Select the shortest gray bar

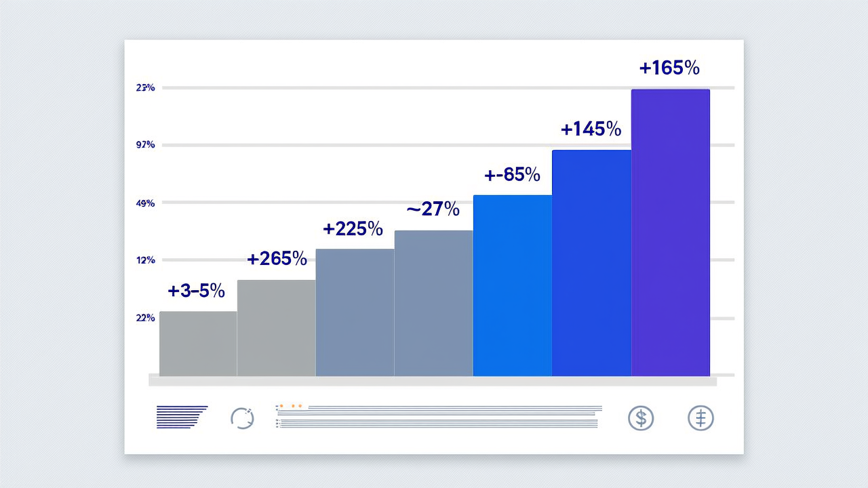198,344
